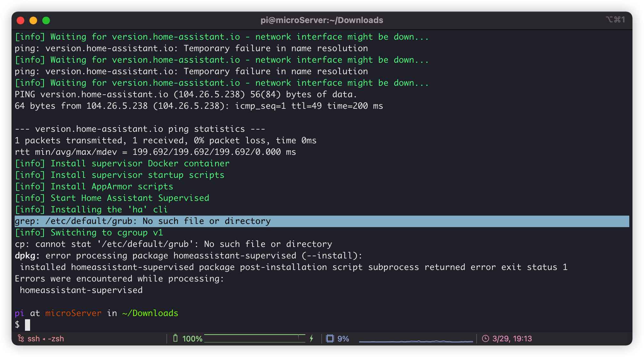Click the ⌥⌘1 shortcut indicator
This screenshot has height=357, width=644.
[615, 20]
